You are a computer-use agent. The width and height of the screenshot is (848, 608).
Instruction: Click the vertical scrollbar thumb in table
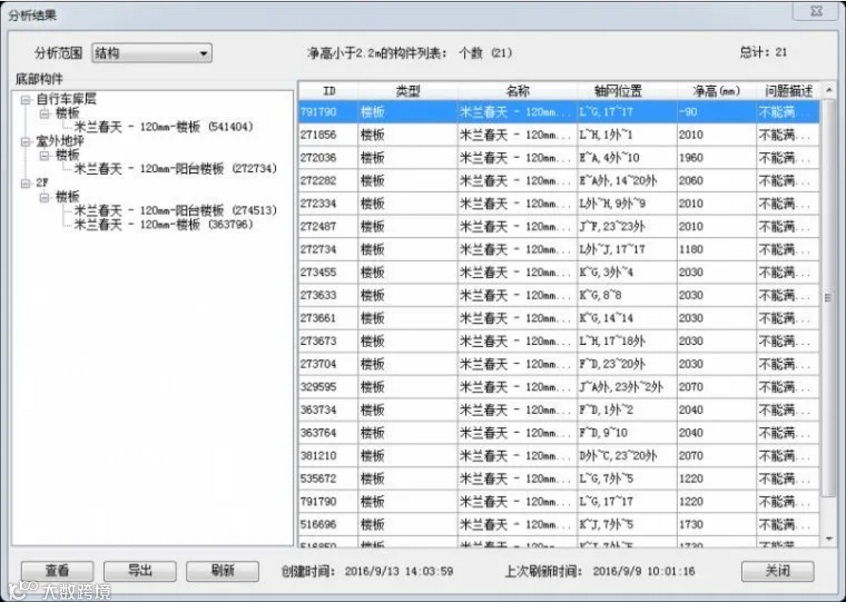829,298
